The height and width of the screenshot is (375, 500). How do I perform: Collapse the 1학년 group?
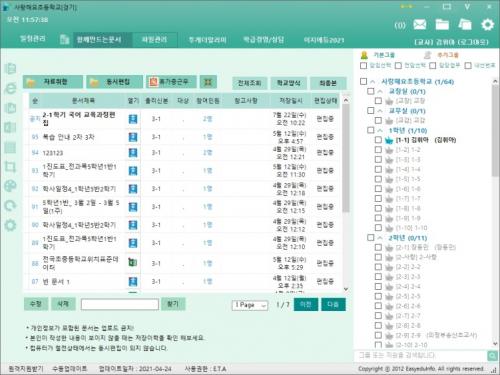click(380, 130)
